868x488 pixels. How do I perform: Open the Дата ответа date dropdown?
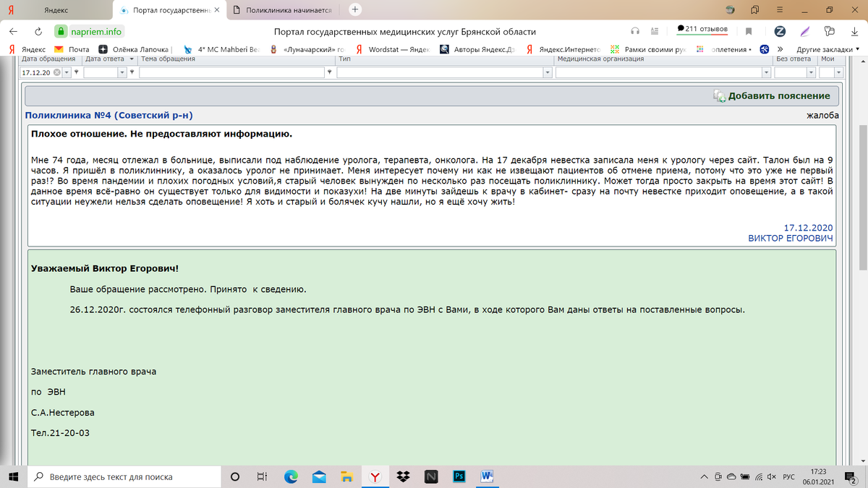[122, 73]
